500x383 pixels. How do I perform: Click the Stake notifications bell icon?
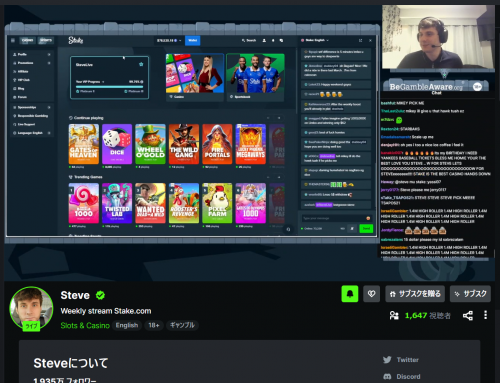click(x=273, y=40)
